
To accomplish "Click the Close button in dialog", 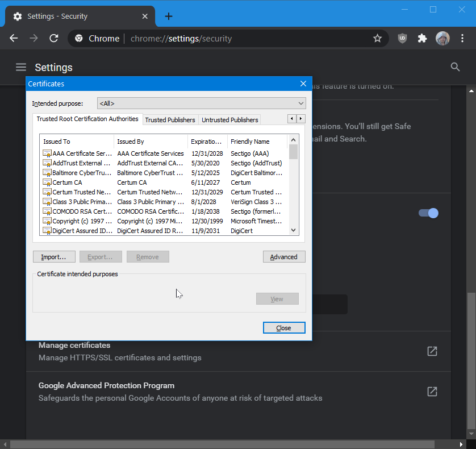I will click(284, 328).
